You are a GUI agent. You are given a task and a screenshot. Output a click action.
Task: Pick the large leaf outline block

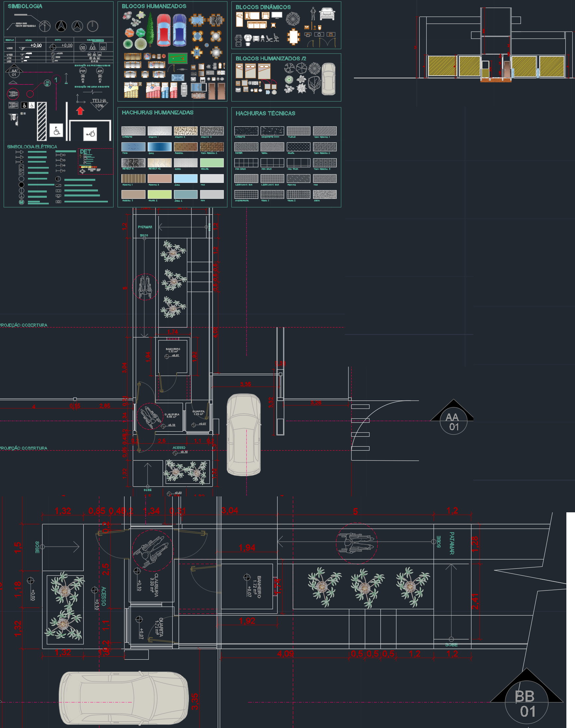pos(314,85)
